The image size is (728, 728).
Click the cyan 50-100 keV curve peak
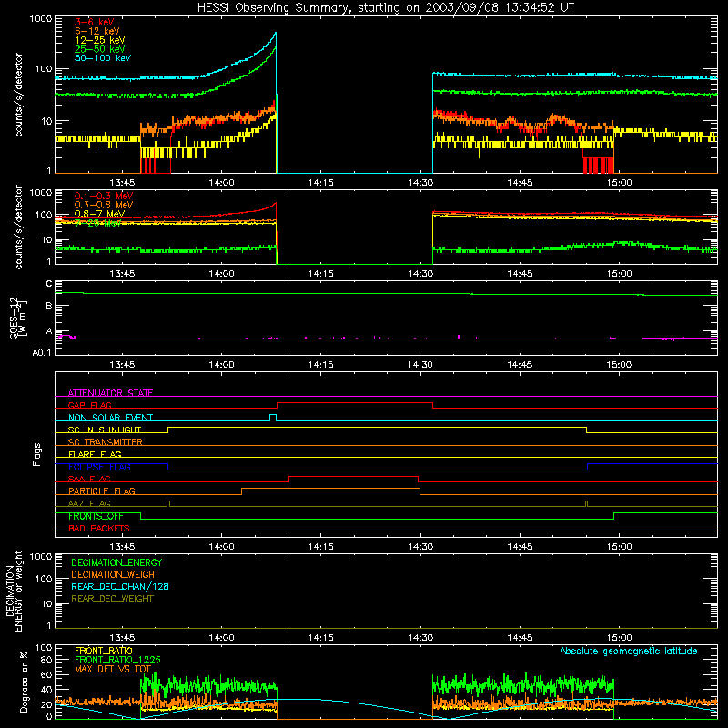(276, 33)
